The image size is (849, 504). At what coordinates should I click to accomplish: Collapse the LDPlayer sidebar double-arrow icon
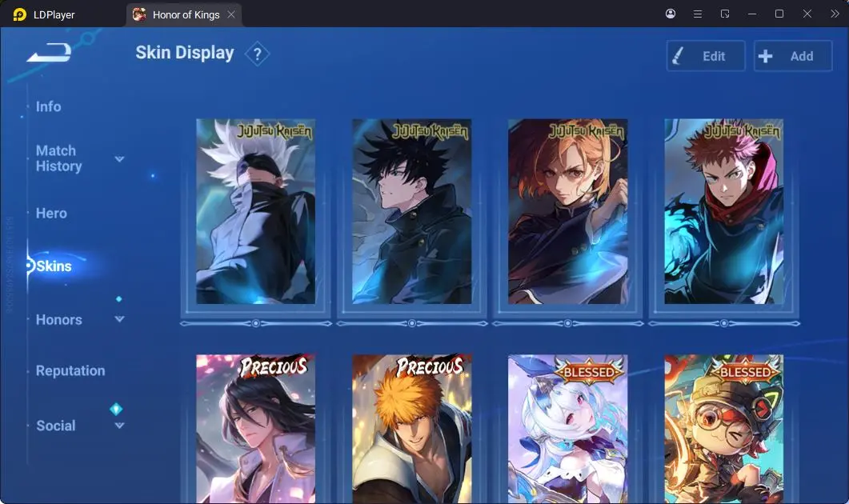[x=835, y=14]
